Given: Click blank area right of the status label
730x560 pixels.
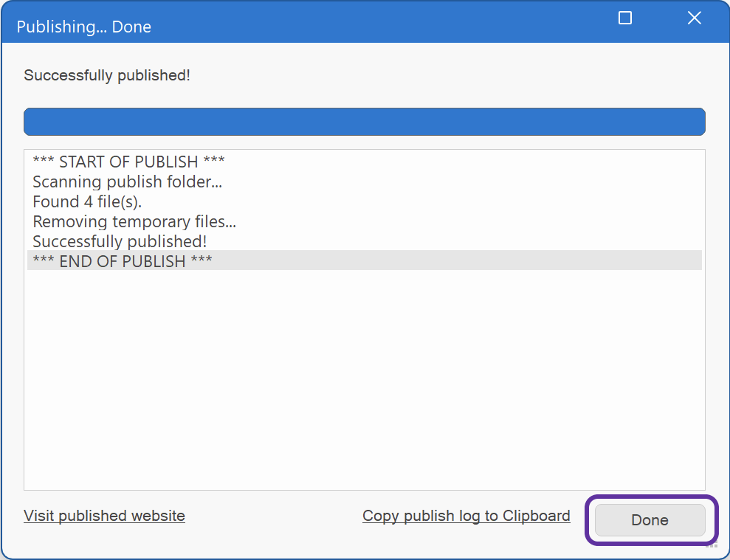Looking at the screenshot, I should 443,75.
